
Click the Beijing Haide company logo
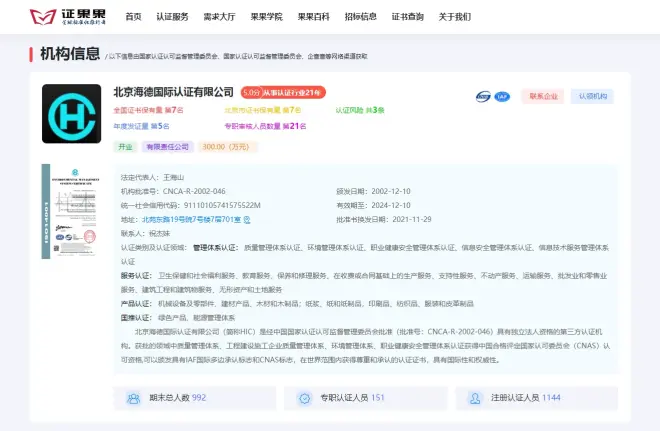tap(71, 114)
